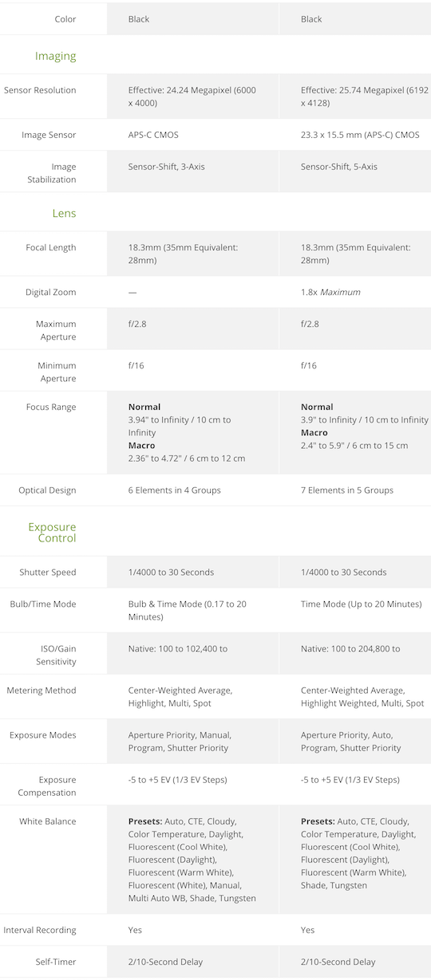Click the 25.74 Megapixel resolution value
Viewport: 431px width, 980px height.
365,96
